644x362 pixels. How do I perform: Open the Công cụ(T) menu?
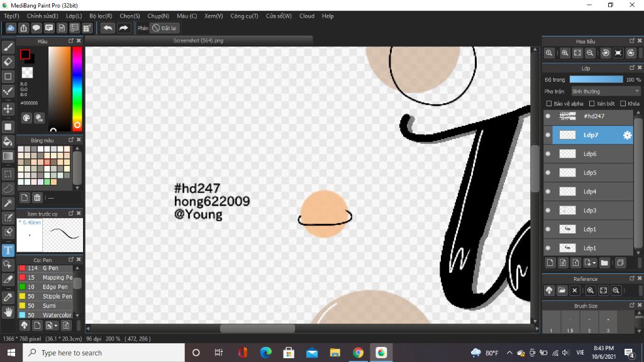pyautogui.click(x=244, y=16)
